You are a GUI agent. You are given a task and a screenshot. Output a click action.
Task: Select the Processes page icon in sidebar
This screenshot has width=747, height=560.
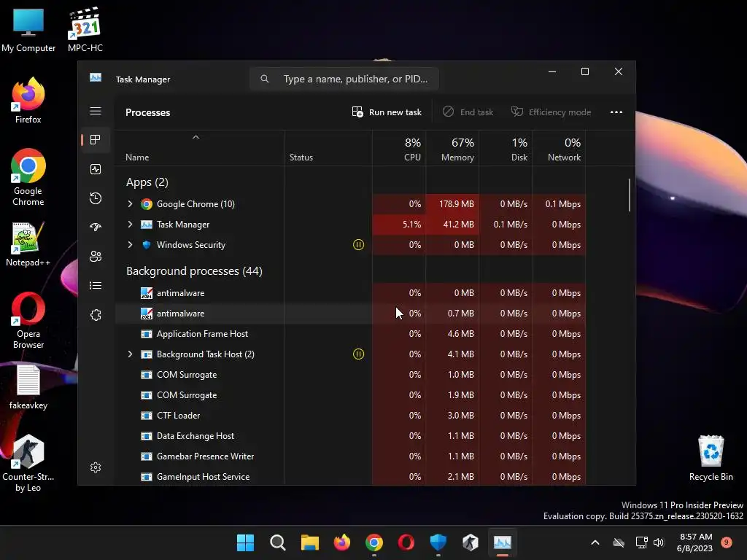[x=96, y=139]
